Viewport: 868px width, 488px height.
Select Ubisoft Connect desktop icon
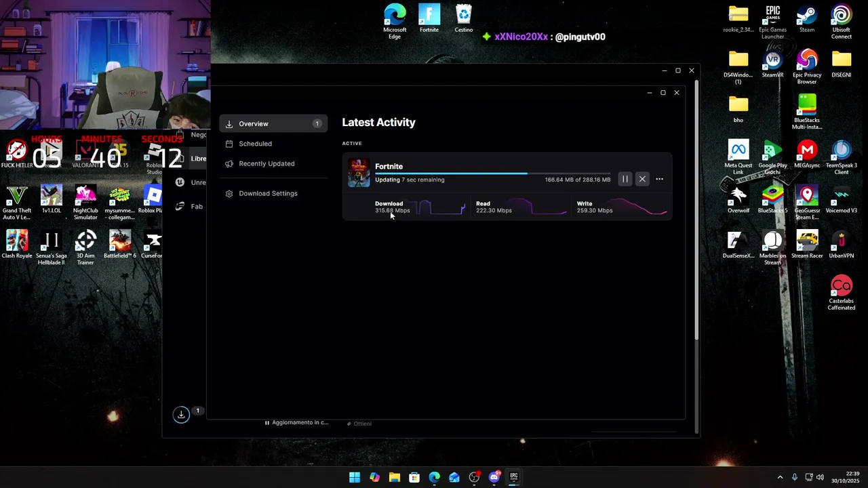pos(842,22)
